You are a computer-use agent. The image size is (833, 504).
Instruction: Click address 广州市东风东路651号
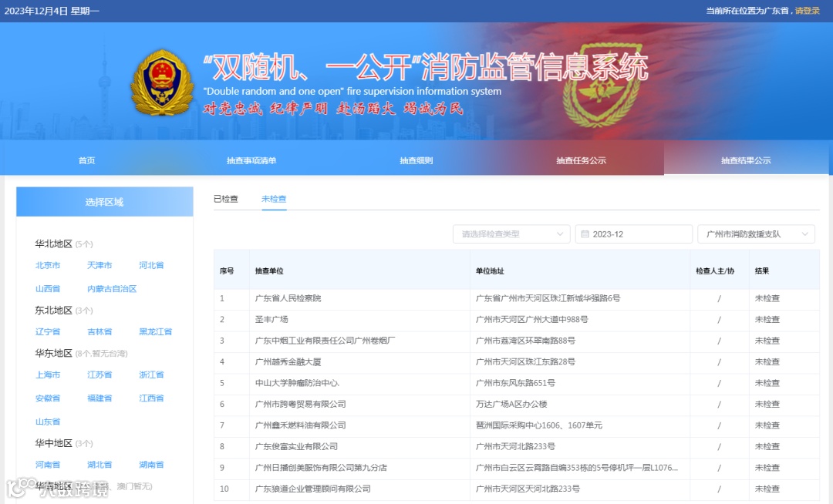point(515,383)
